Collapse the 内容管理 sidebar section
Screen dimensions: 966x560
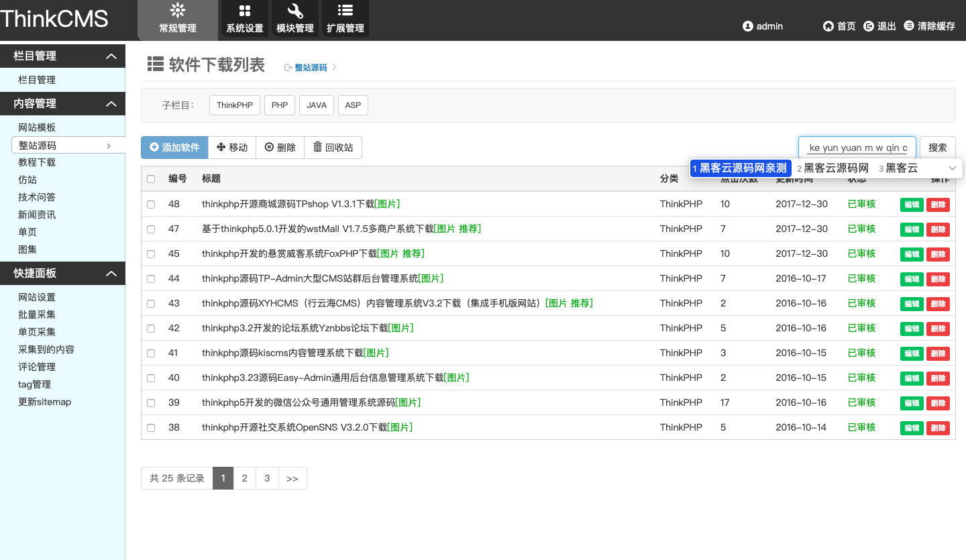point(111,104)
